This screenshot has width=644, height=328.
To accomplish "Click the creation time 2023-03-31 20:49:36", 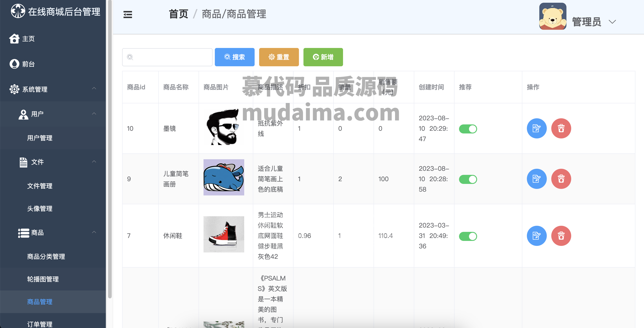I will 434,236.
